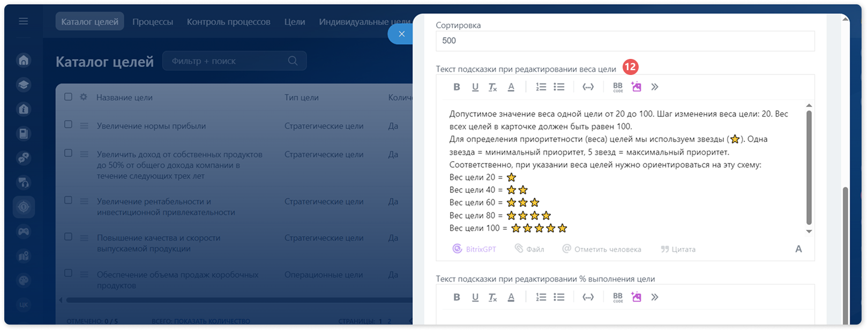The width and height of the screenshot is (868, 331).
Task: Select the Увеличение нормы прибыли row checkbox
Action: coord(68,124)
